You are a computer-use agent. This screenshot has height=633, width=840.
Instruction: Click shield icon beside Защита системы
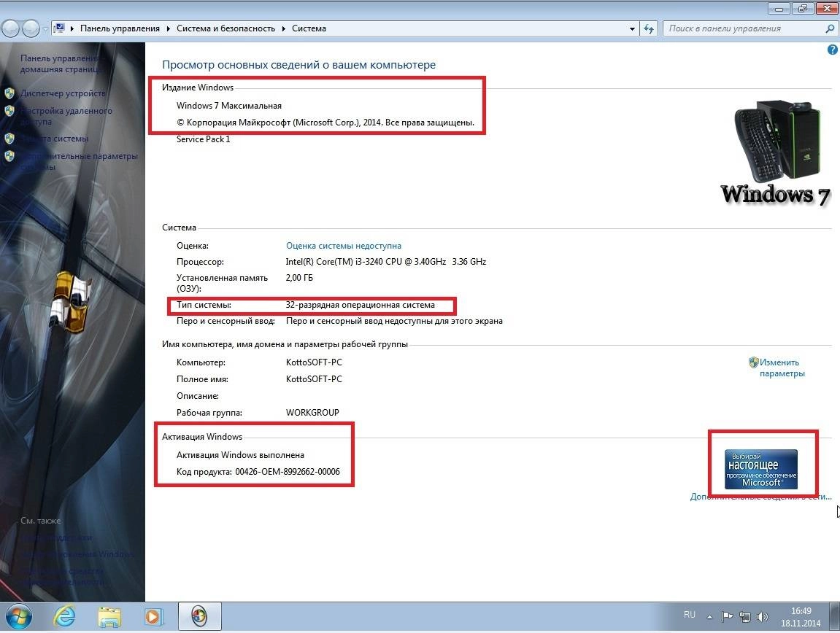click(x=9, y=139)
